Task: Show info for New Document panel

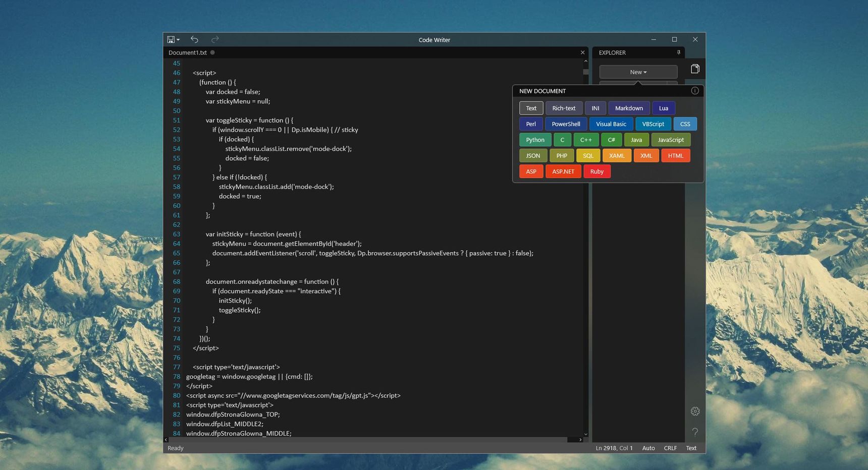Action: [x=695, y=91]
